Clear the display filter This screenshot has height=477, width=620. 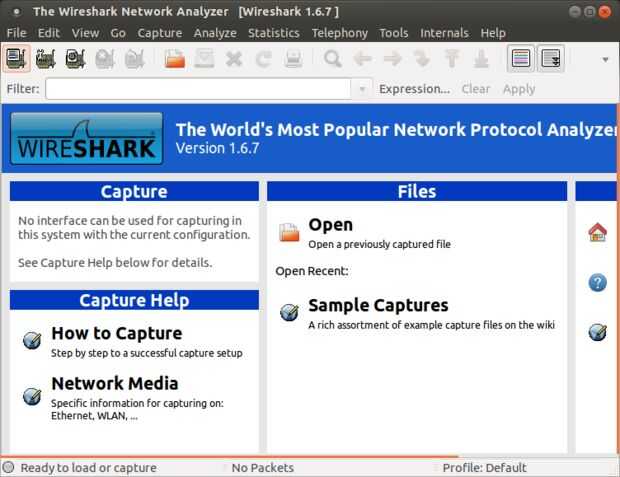click(476, 89)
